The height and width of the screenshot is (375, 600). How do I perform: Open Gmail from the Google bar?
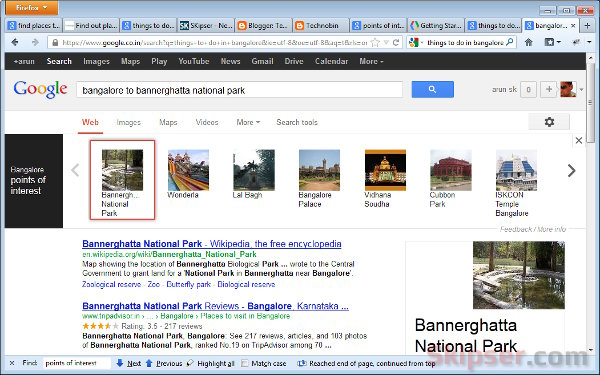[x=262, y=61]
